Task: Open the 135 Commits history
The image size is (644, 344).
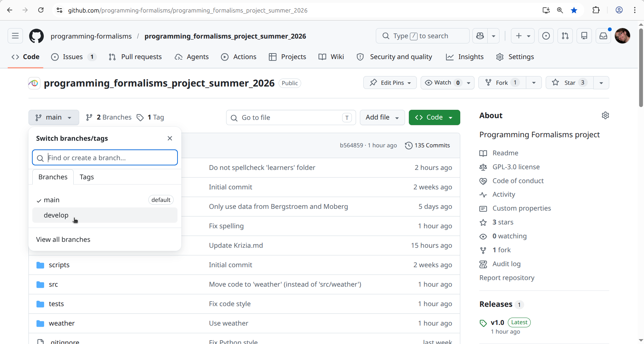Action: (428, 145)
